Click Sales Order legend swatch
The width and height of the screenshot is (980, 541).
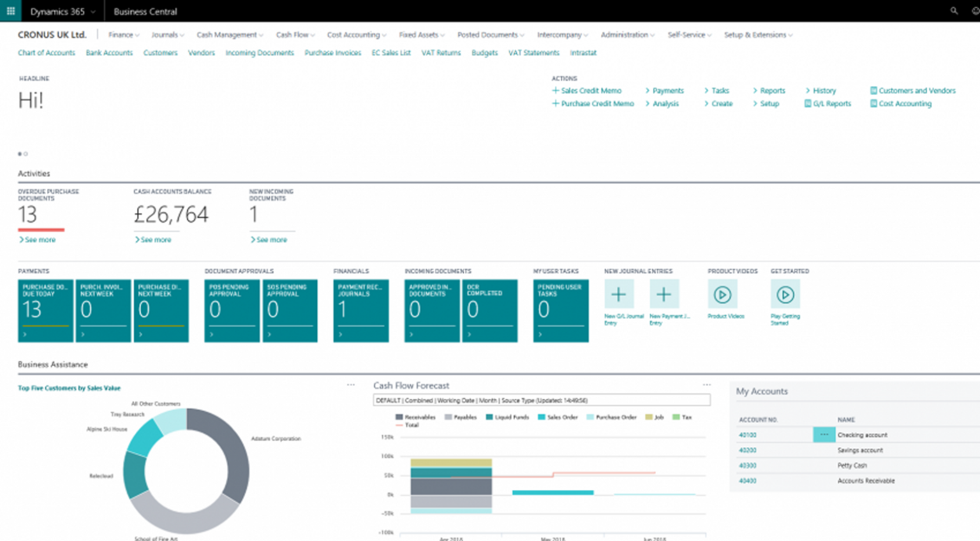(541, 417)
